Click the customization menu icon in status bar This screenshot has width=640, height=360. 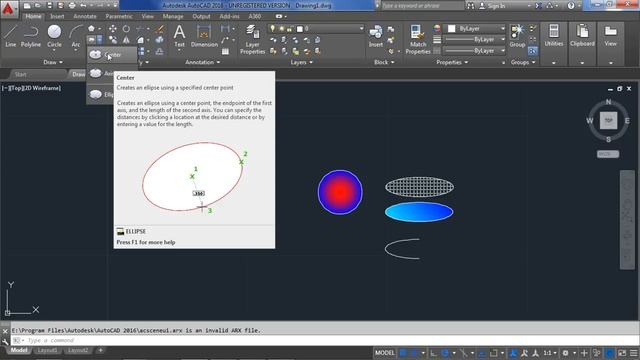634,353
